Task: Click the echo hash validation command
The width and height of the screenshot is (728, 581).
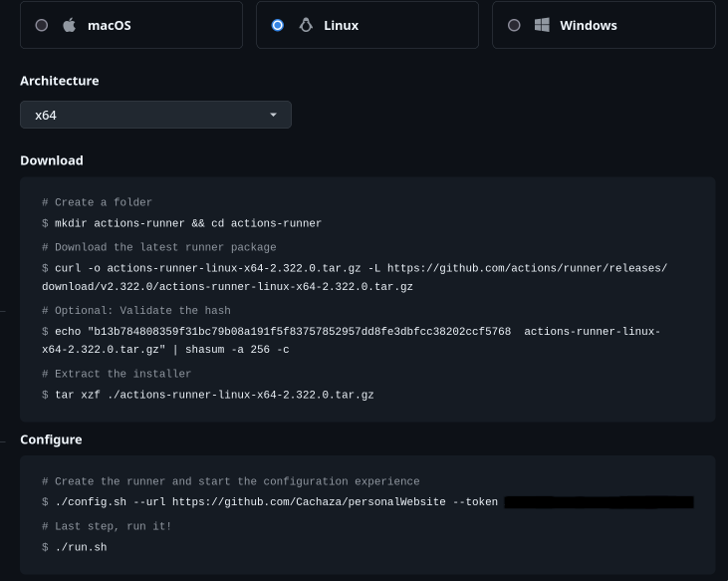Action: click(351, 341)
